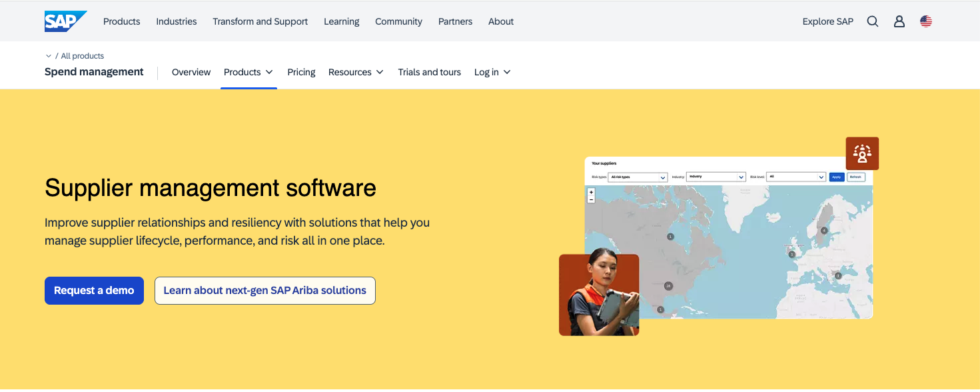Open the user account icon

pyautogui.click(x=899, y=21)
